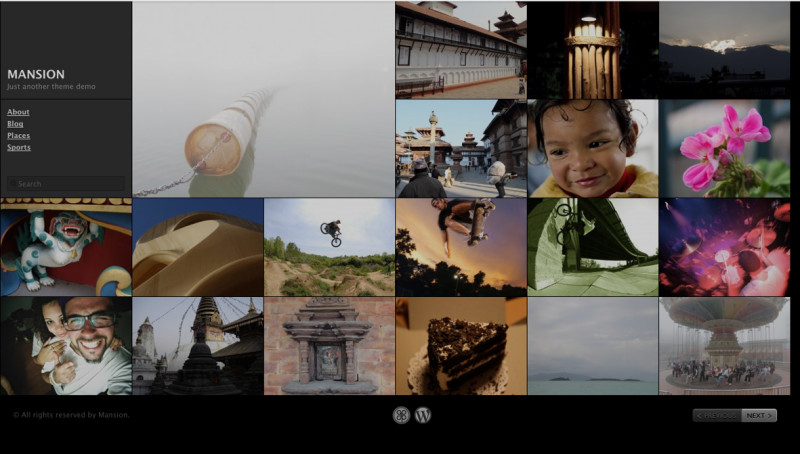Open the chocolate cake slice photo

461,346
